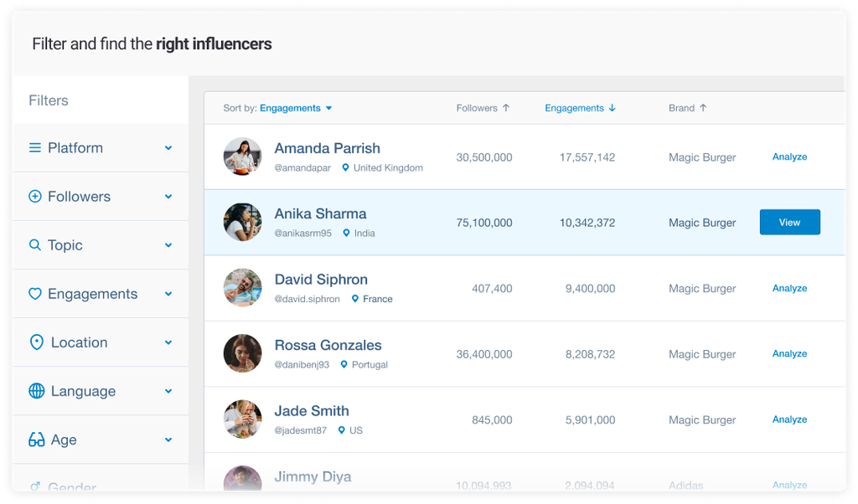This screenshot has height=504, width=858.
Task: Expand the Location filter chevron
Action: [x=168, y=342]
